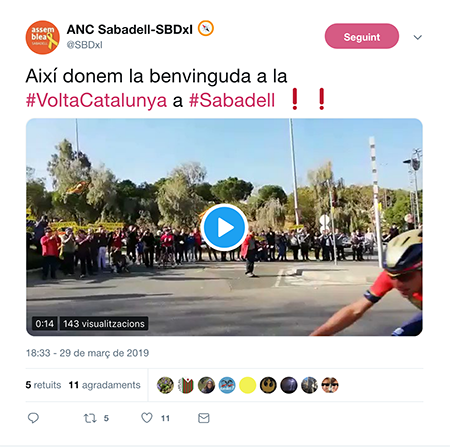Click the ANC Sabadell-SBDxI account name

click(x=130, y=29)
